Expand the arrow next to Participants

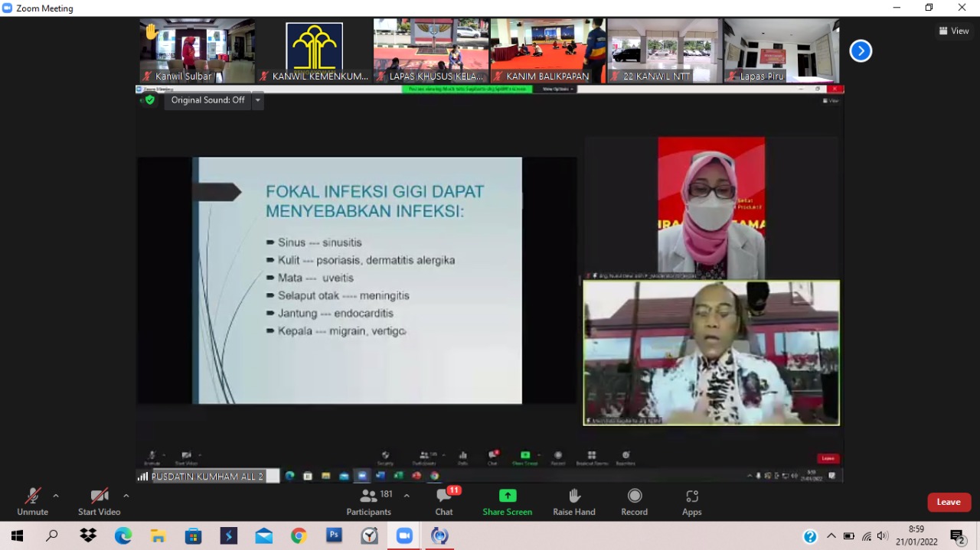click(407, 496)
